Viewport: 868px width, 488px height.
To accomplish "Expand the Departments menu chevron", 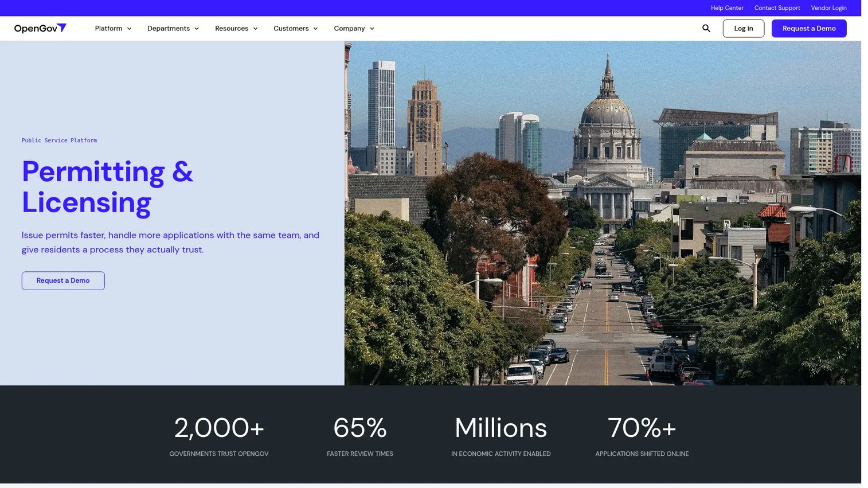I will 197,29.
